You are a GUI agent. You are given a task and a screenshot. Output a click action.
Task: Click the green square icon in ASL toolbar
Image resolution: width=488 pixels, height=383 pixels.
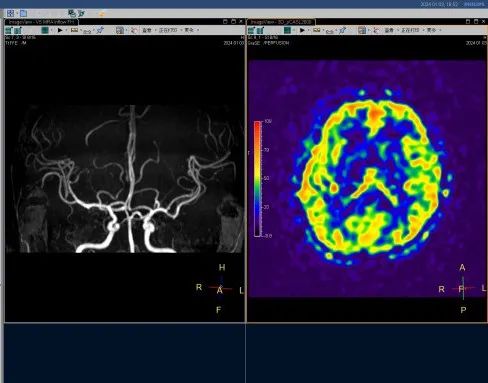(x=287, y=30)
